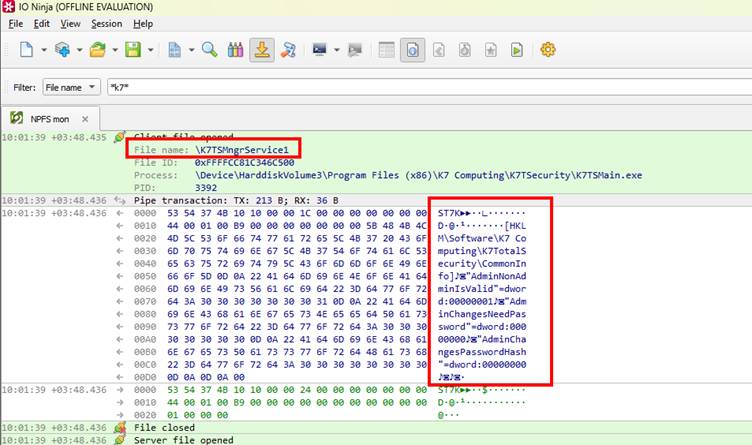This screenshot has height=445, width=752.
Task: Open the Help menu
Action: click(143, 23)
